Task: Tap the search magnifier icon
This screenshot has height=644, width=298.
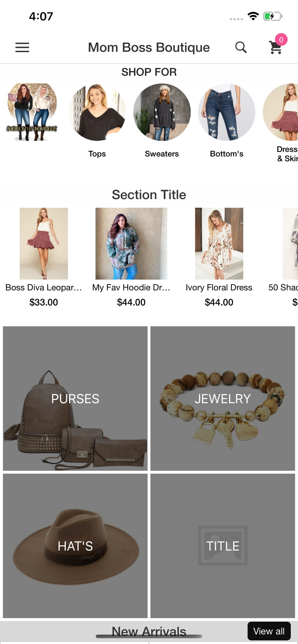Action: 241,48
